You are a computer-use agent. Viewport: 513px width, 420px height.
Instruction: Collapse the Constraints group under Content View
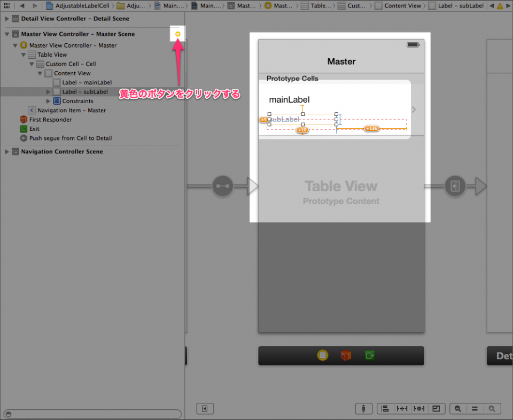48,100
